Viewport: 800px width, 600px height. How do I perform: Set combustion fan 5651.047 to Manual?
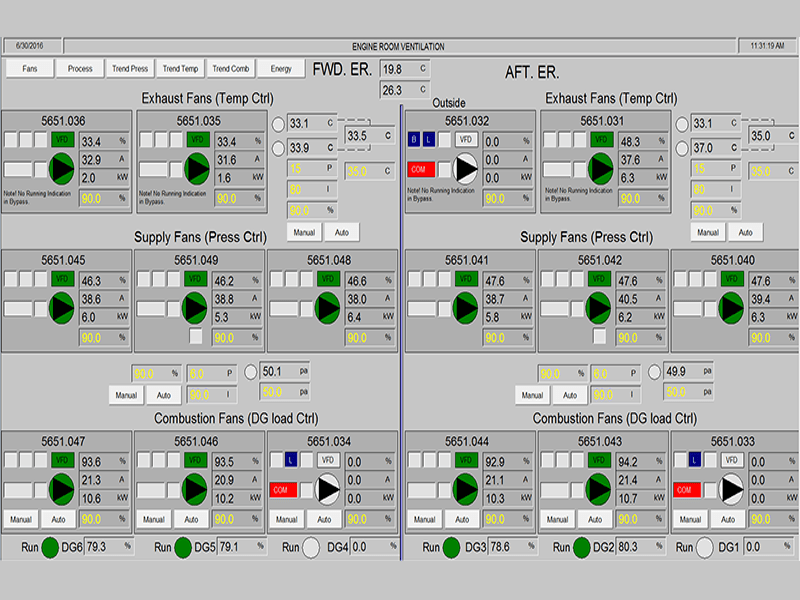pos(21,519)
